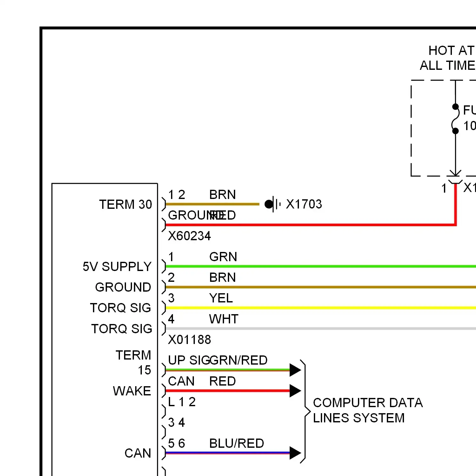
Task: Click the X01188 connector label
Action: (189, 340)
